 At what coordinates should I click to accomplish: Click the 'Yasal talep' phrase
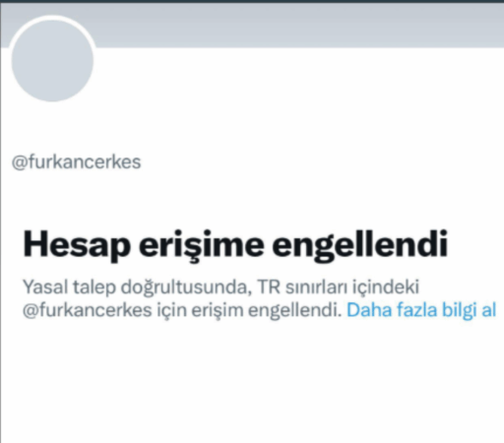pyautogui.click(x=69, y=286)
